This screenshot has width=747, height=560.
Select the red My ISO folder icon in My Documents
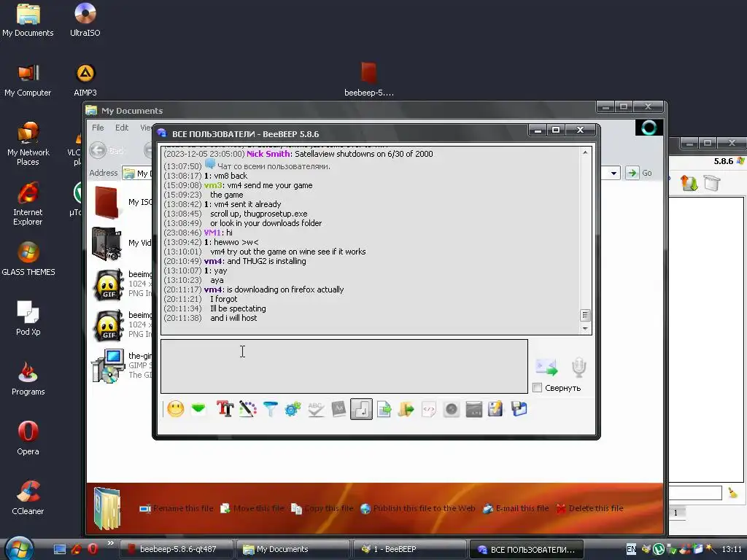pyautogui.click(x=107, y=203)
